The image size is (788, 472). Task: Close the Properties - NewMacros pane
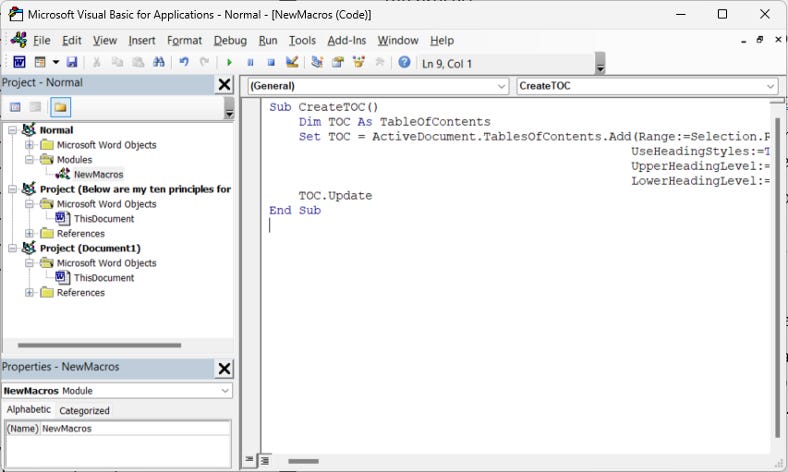[224, 369]
